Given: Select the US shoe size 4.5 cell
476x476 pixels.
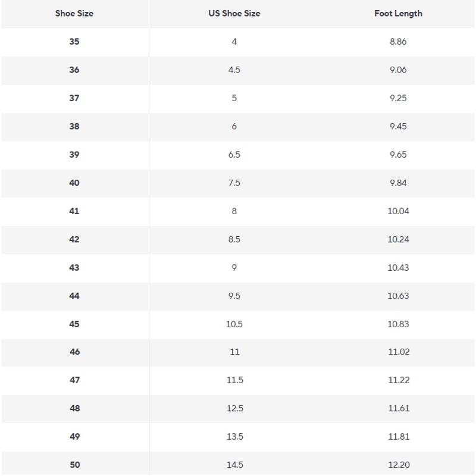Looking at the screenshot, I should [234, 70].
